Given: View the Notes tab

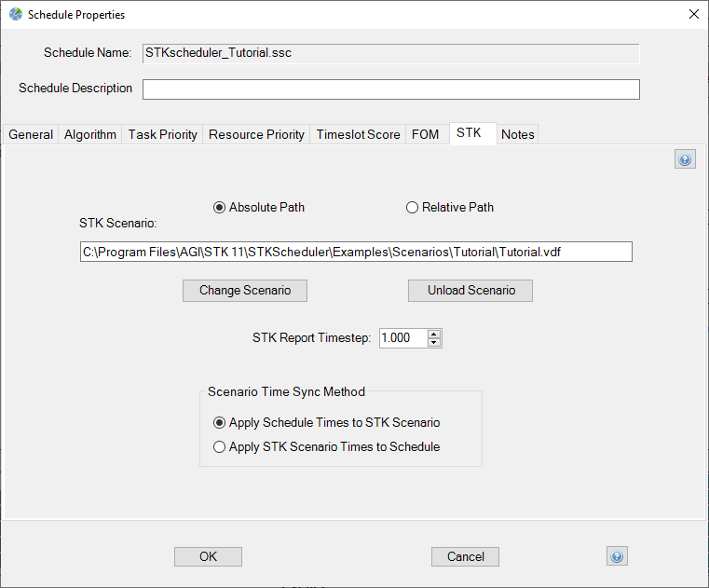Looking at the screenshot, I should coord(518,134).
